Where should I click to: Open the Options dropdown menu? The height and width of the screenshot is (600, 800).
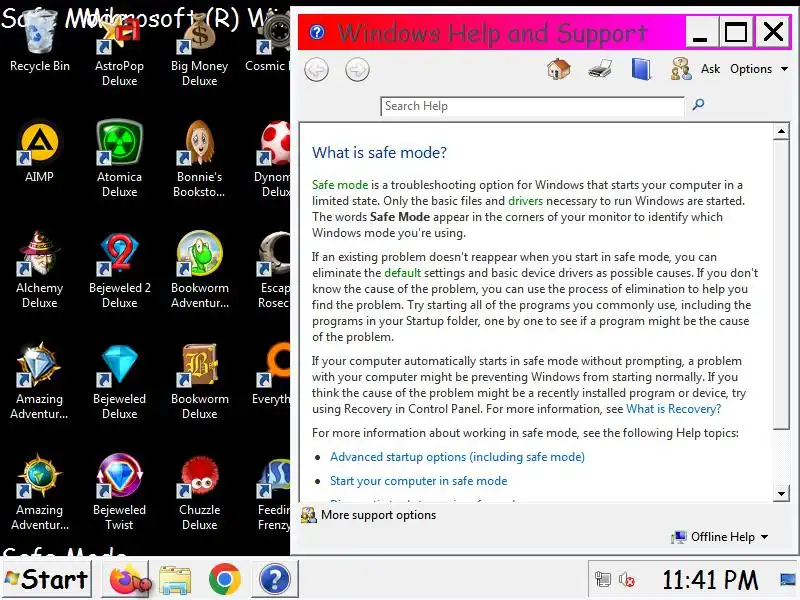point(759,69)
